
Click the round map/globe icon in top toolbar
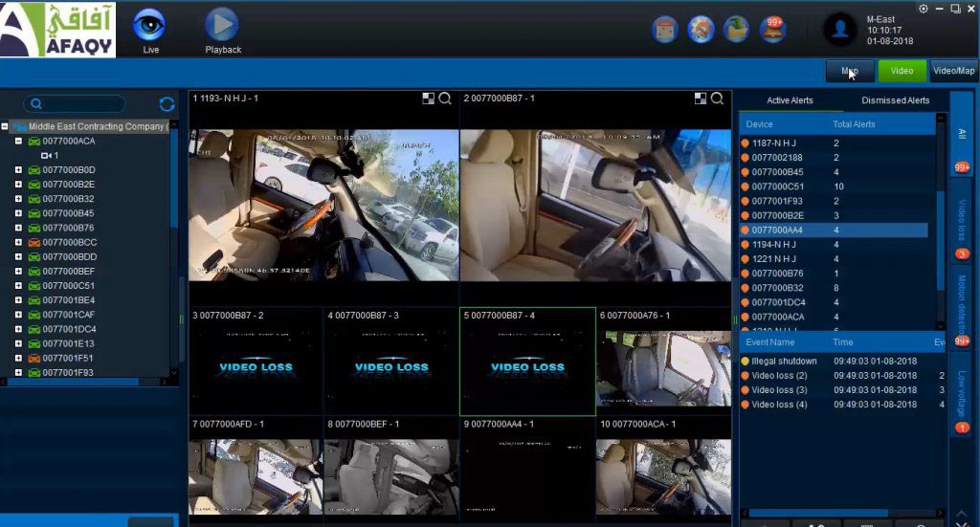pos(701,30)
